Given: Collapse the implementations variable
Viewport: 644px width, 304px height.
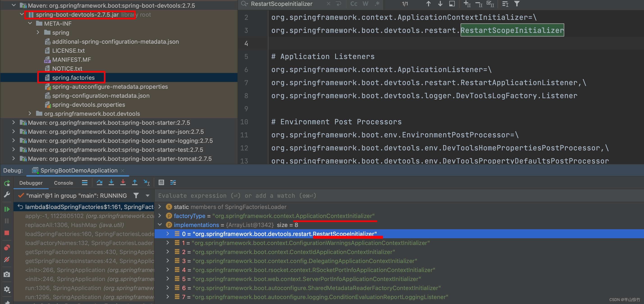Looking at the screenshot, I should pyautogui.click(x=160, y=225).
